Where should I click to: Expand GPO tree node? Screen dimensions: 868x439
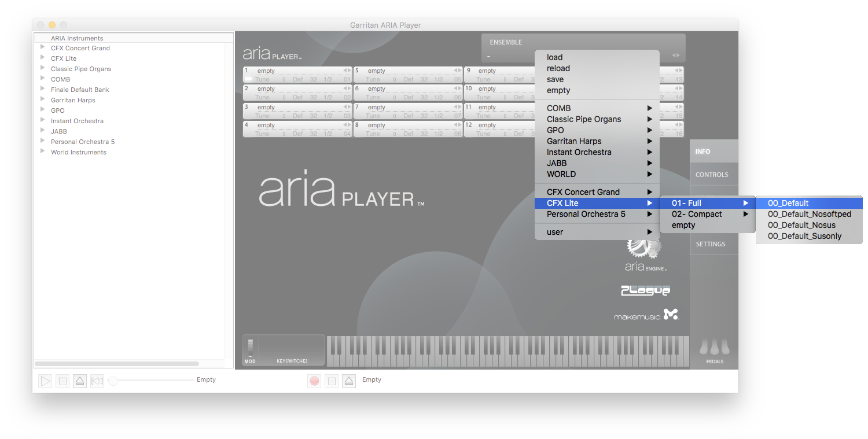43,110
